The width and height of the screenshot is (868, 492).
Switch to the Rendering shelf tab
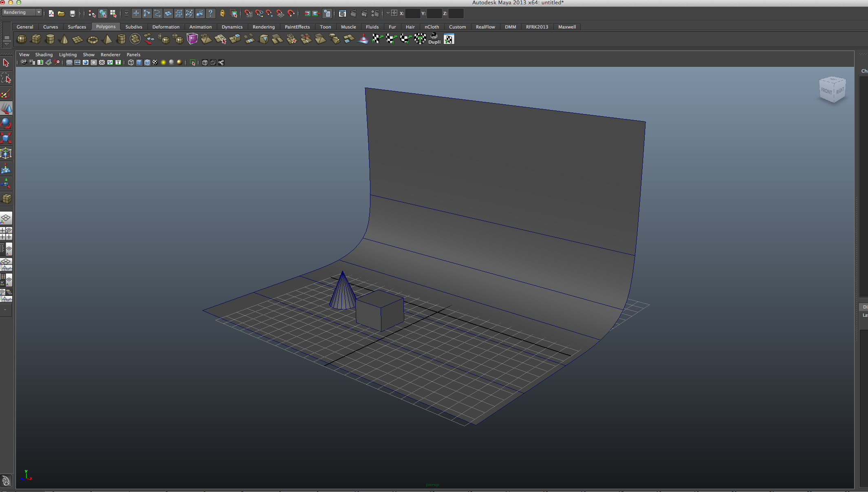[263, 27]
